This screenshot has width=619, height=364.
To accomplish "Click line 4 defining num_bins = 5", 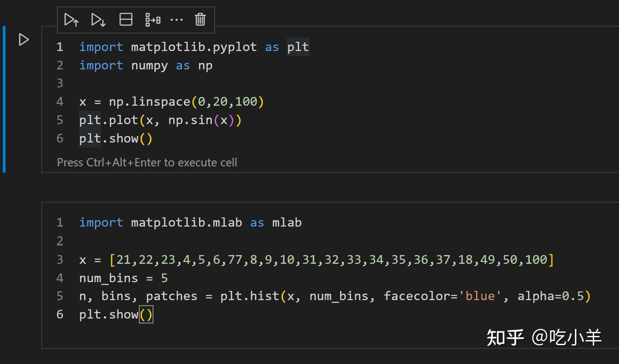I will click(123, 278).
